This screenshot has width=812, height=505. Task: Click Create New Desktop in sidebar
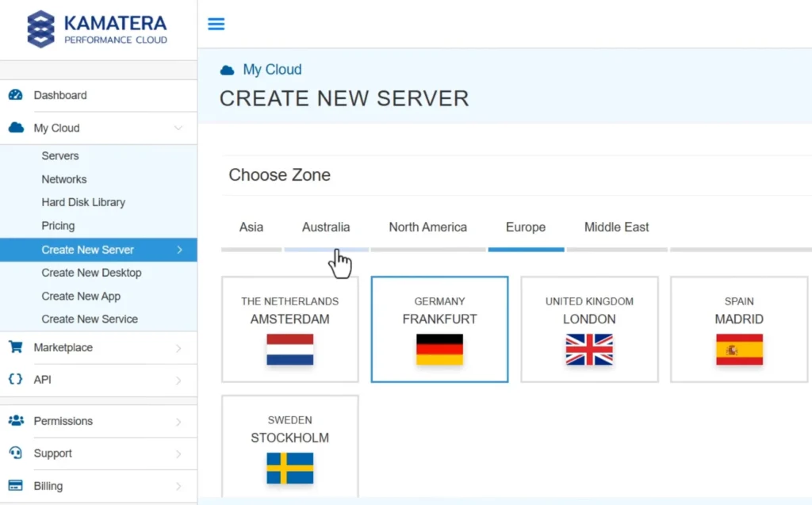tap(91, 273)
